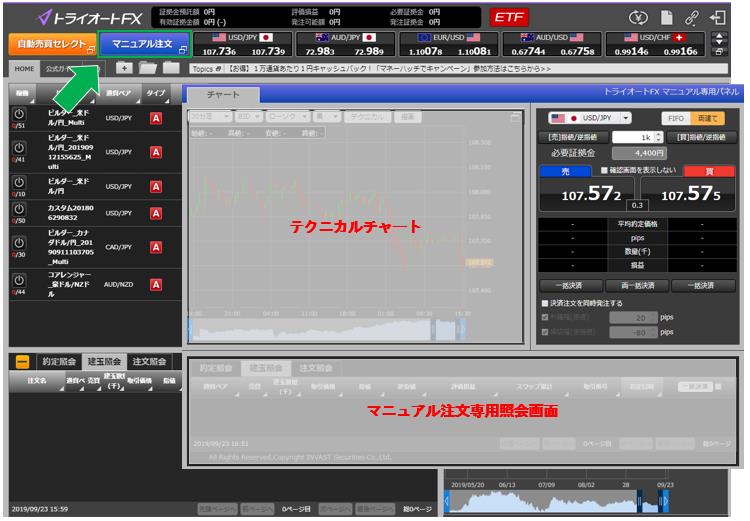The image size is (750, 521).
Task: Switch to the チャート tab
Action: click(x=223, y=95)
